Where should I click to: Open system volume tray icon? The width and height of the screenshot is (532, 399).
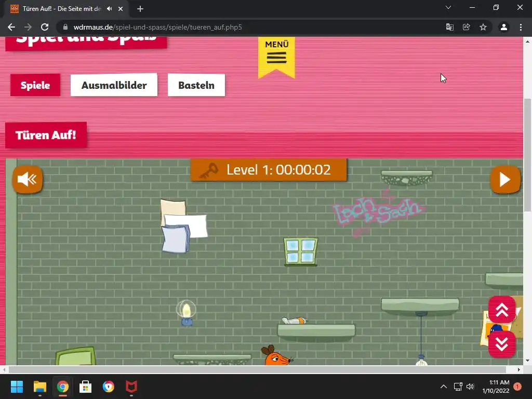point(470,387)
